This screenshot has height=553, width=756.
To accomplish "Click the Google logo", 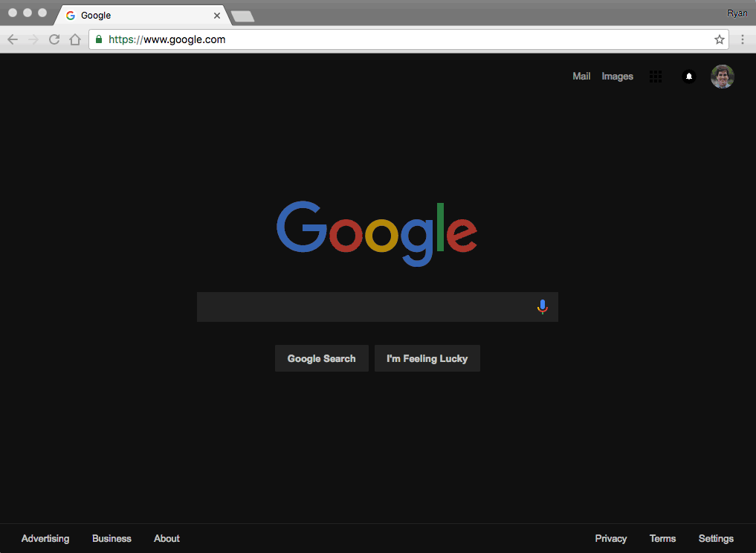I will (x=377, y=234).
